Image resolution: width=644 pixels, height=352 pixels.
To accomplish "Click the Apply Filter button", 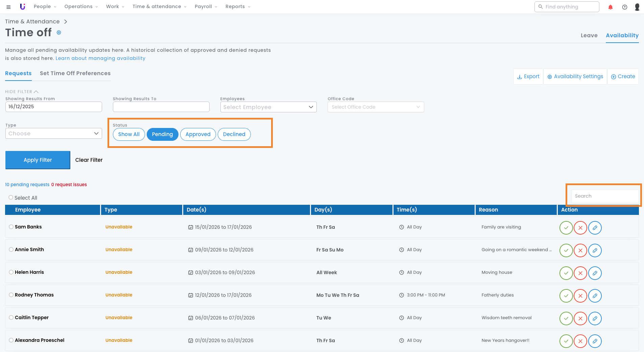I will pos(38,160).
